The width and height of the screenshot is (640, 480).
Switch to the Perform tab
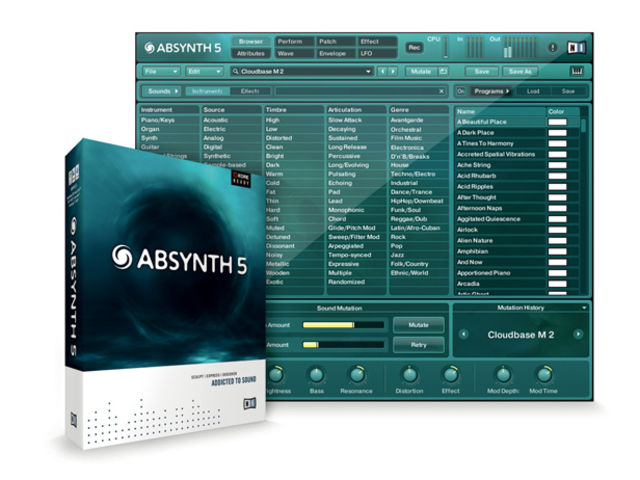click(294, 42)
